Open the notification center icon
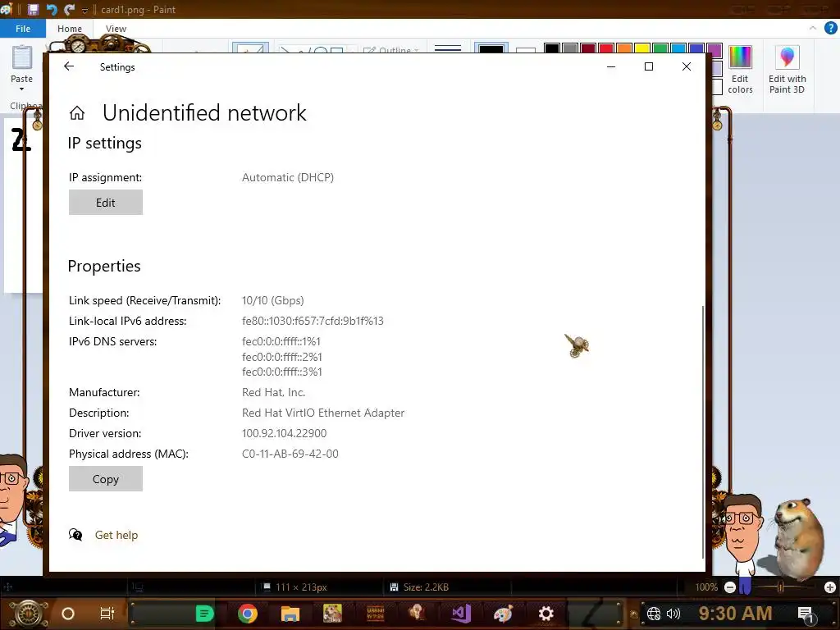840x630 pixels. tap(806, 614)
